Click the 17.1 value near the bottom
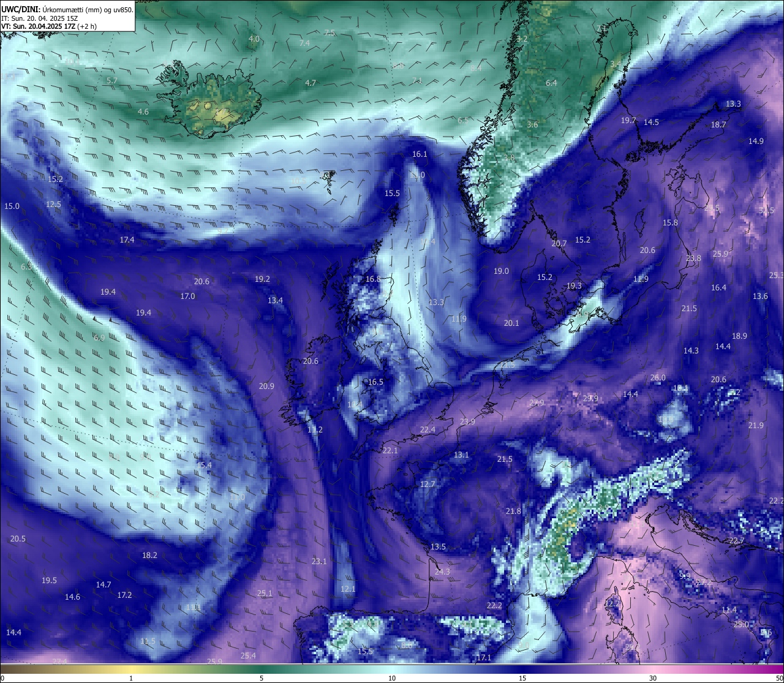 [484, 658]
